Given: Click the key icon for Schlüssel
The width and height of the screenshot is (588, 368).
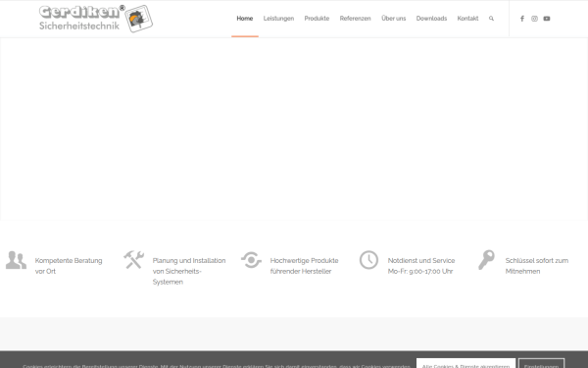Looking at the screenshot, I should pyautogui.click(x=487, y=260).
